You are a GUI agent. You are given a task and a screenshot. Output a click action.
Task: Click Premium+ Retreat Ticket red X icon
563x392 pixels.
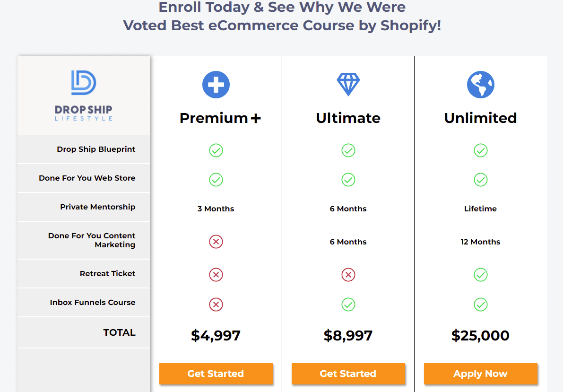click(x=216, y=275)
